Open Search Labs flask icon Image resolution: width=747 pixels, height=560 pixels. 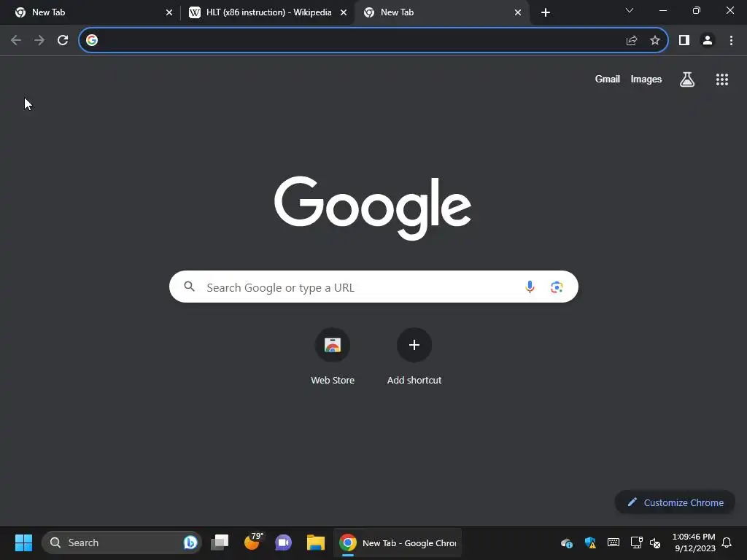pyautogui.click(x=687, y=79)
